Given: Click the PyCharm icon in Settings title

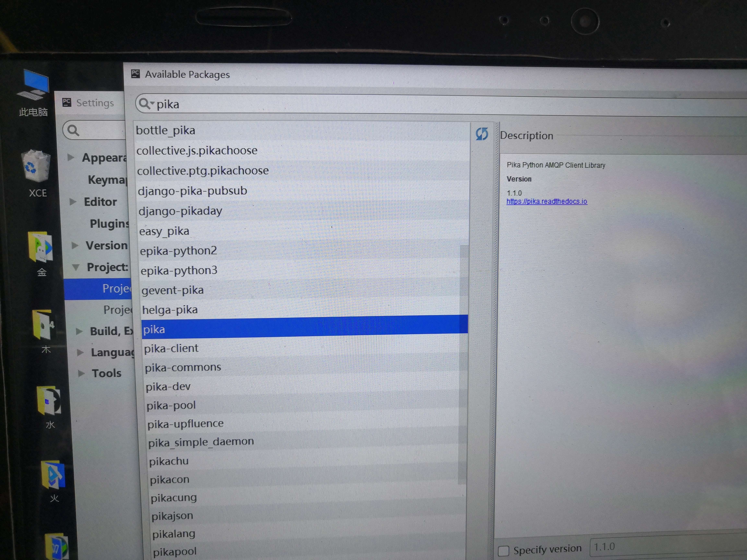Looking at the screenshot, I should 67,102.
